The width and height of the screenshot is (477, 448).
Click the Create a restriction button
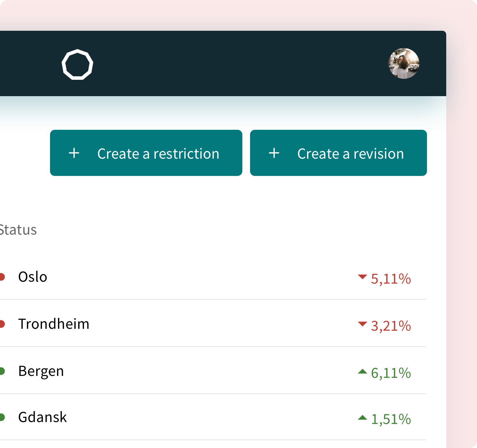point(146,153)
